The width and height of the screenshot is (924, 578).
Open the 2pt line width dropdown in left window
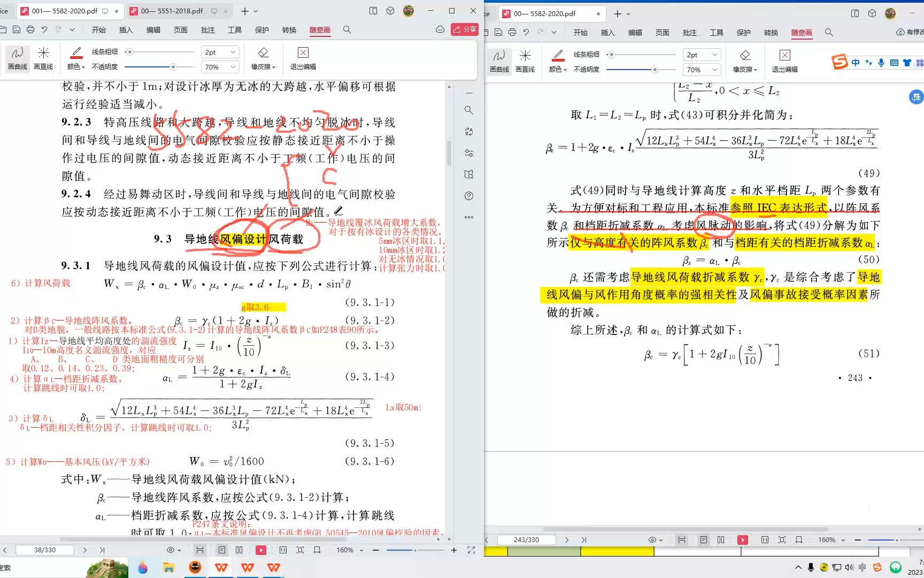[x=220, y=52]
